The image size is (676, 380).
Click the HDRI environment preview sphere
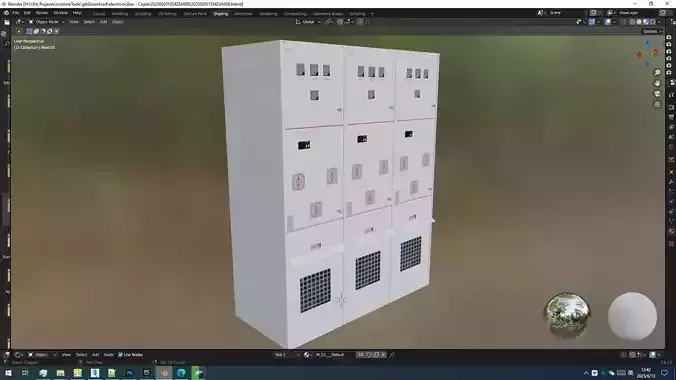click(x=567, y=316)
